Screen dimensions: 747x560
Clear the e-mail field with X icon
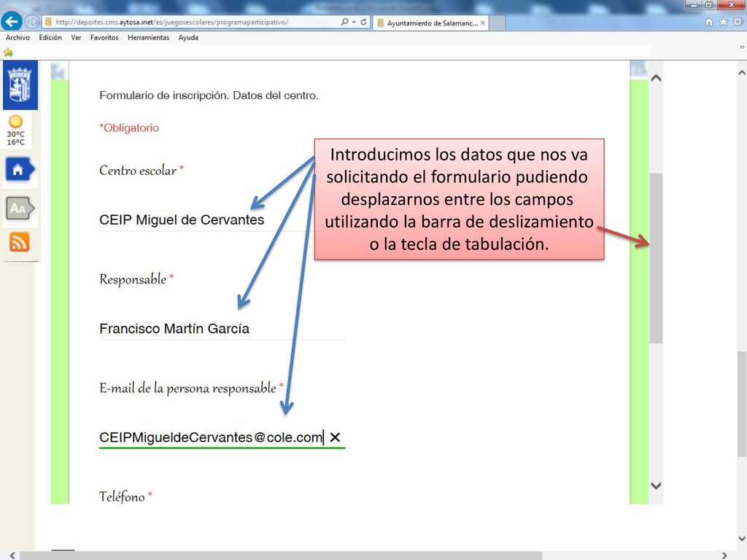pyautogui.click(x=335, y=437)
